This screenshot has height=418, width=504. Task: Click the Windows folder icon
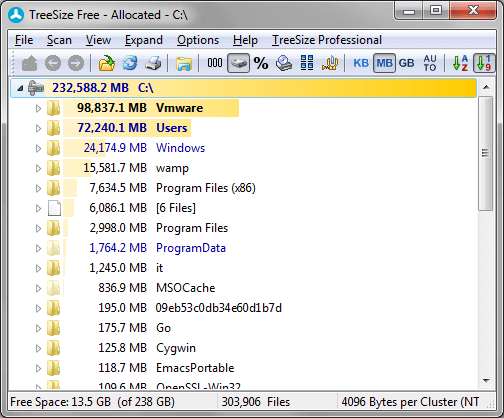[53, 148]
